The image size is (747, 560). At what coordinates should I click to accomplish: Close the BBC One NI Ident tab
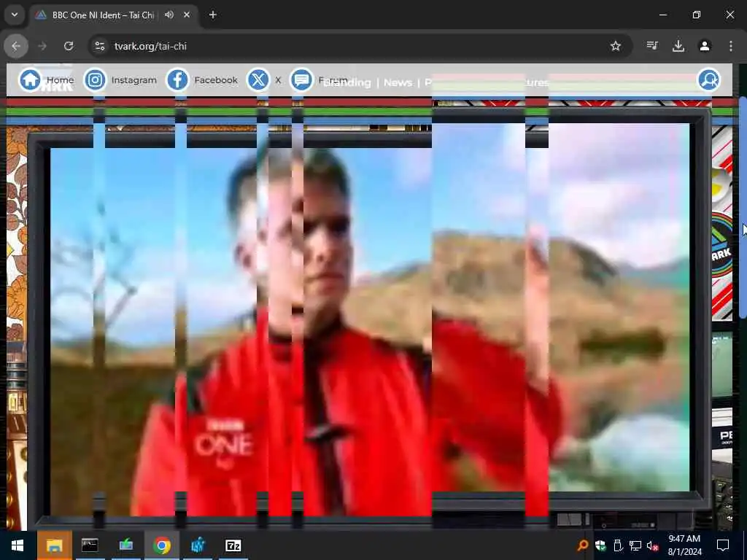coord(187,15)
